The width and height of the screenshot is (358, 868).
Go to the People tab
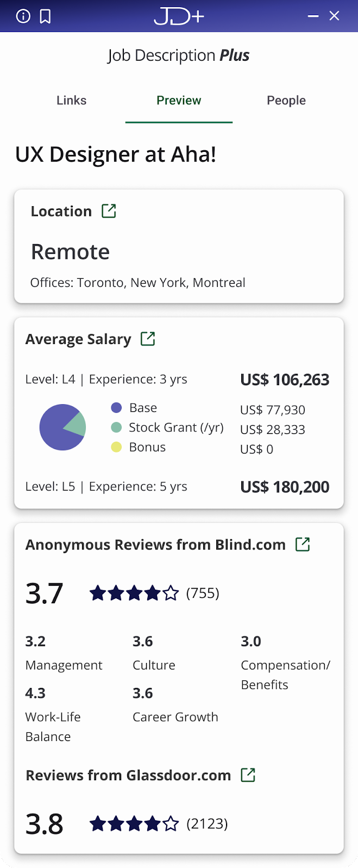tap(286, 100)
